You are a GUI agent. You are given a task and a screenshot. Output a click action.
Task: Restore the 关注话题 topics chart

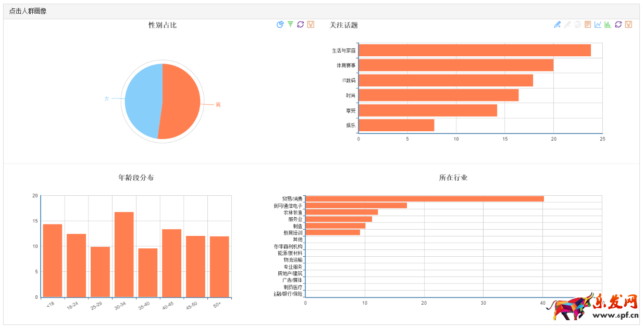click(618, 24)
